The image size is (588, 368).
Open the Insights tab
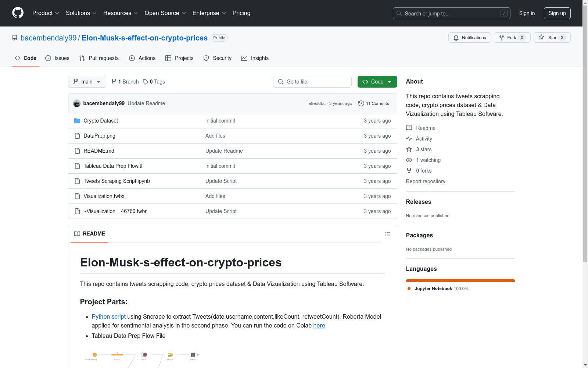pos(255,58)
